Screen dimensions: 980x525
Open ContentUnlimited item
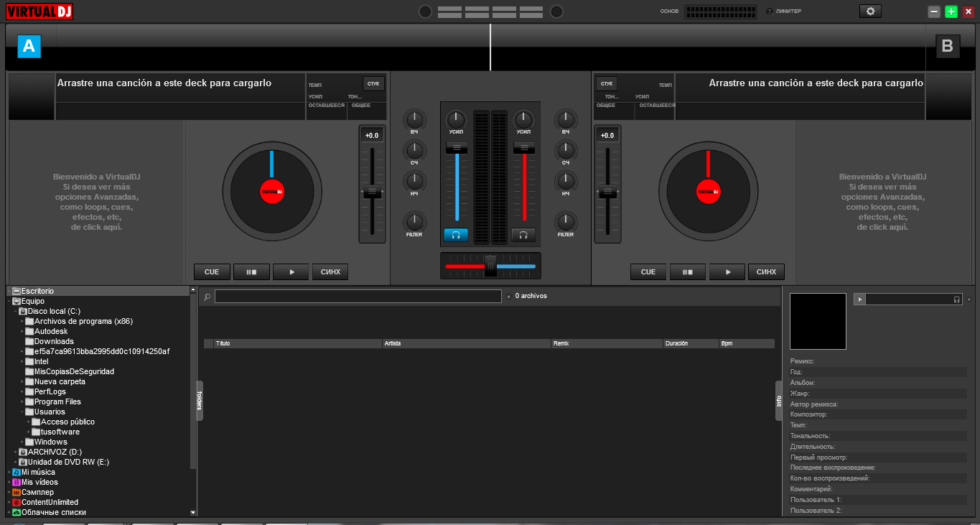coord(50,502)
